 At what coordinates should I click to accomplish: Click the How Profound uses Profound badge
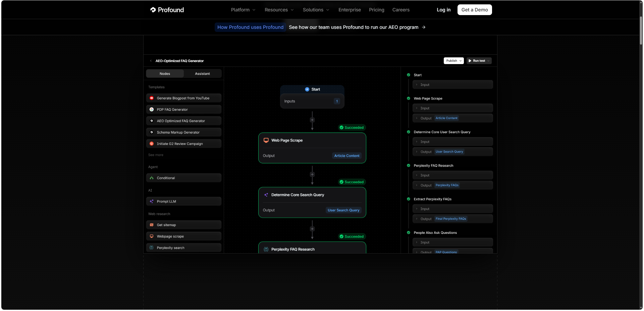pos(250,27)
